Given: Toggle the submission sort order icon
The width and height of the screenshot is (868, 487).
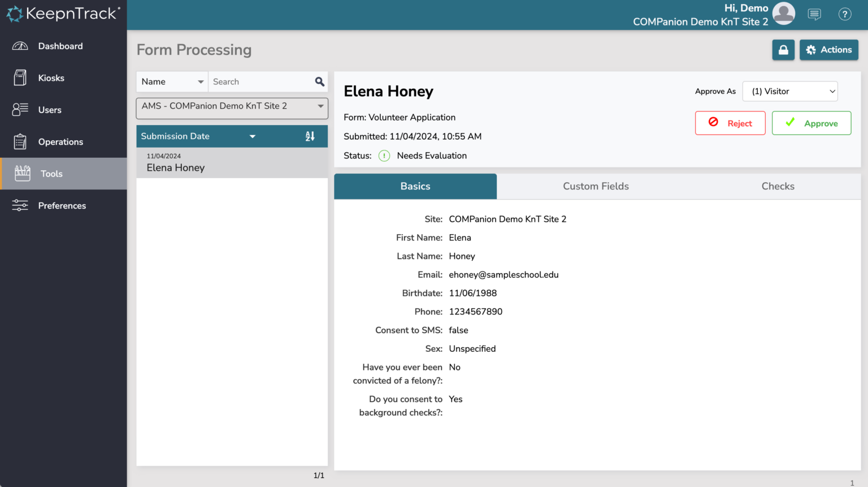Looking at the screenshot, I should [x=310, y=136].
